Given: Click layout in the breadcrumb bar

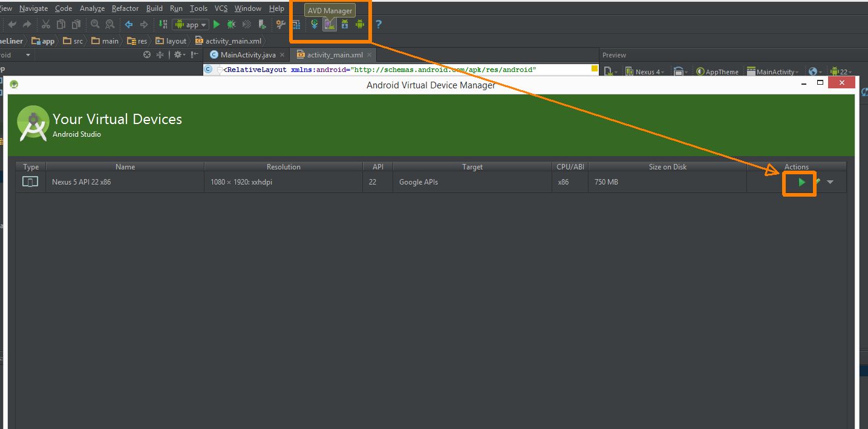Looking at the screenshot, I should click(171, 41).
